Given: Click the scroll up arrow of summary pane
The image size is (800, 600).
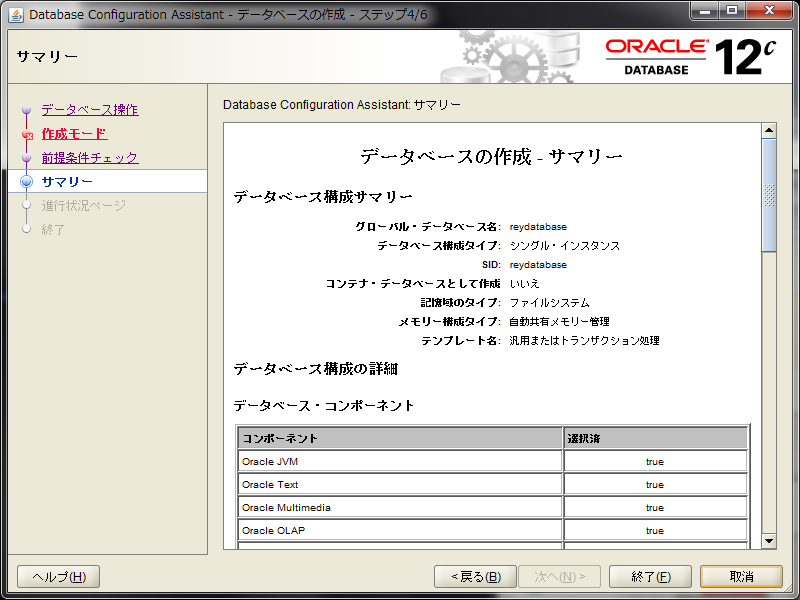Looking at the screenshot, I should point(769,131).
